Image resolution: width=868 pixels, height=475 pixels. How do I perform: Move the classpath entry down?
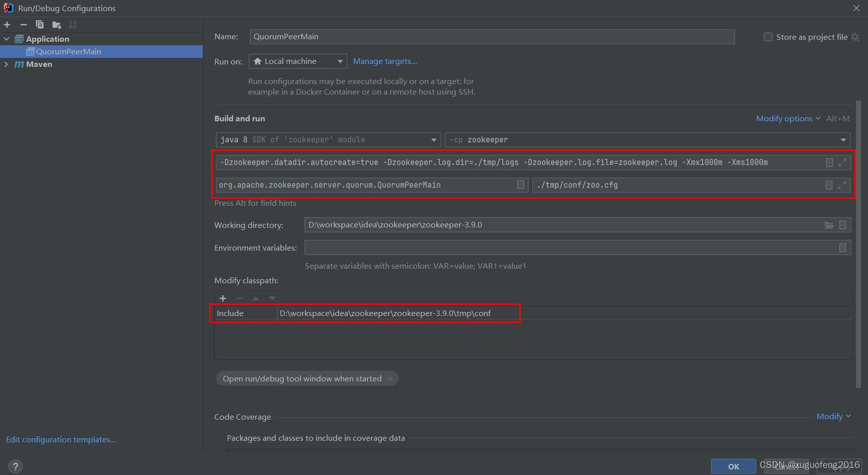pyautogui.click(x=272, y=298)
